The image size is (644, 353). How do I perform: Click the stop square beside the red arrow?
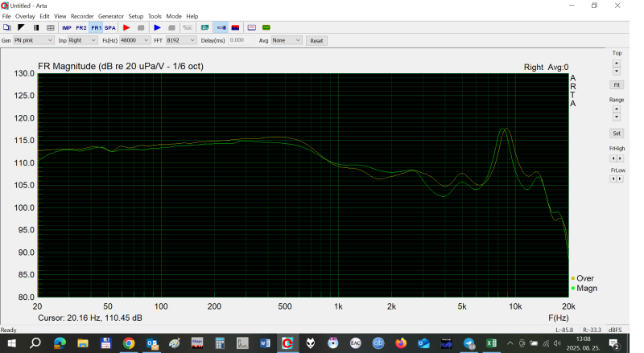click(x=141, y=27)
